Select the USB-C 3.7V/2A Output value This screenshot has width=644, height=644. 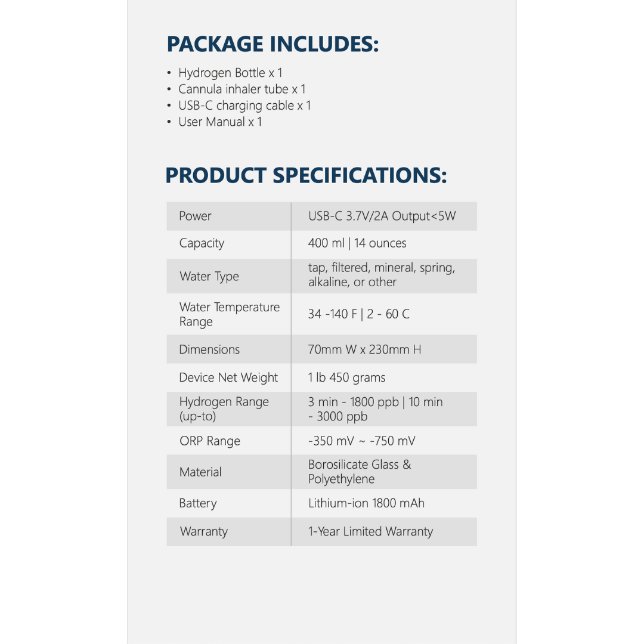[382, 216]
